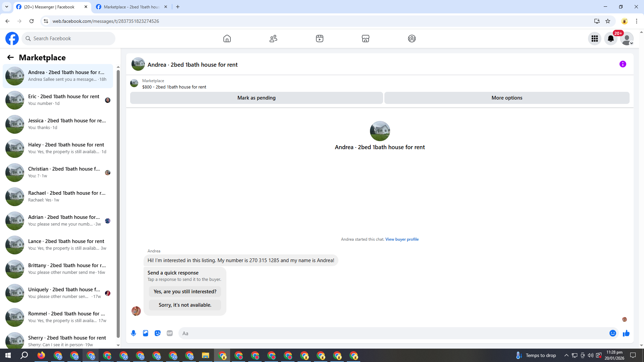Open the Home feed icon
The width and height of the screenshot is (644, 362).
(x=227, y=39)
